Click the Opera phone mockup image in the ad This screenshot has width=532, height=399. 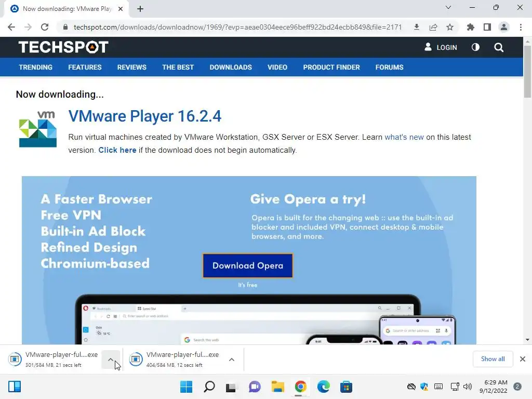click(x=417, y=330)
